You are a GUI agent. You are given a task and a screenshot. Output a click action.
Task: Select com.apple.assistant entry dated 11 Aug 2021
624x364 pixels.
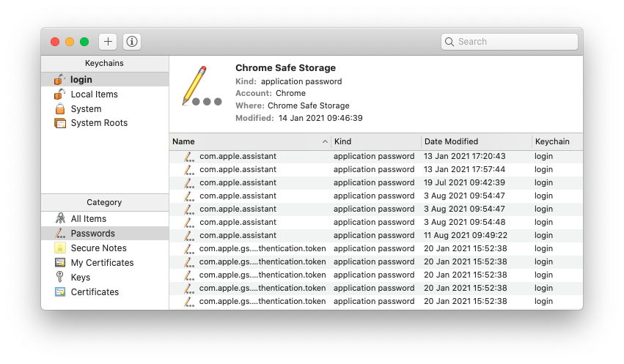pos(238,235)
